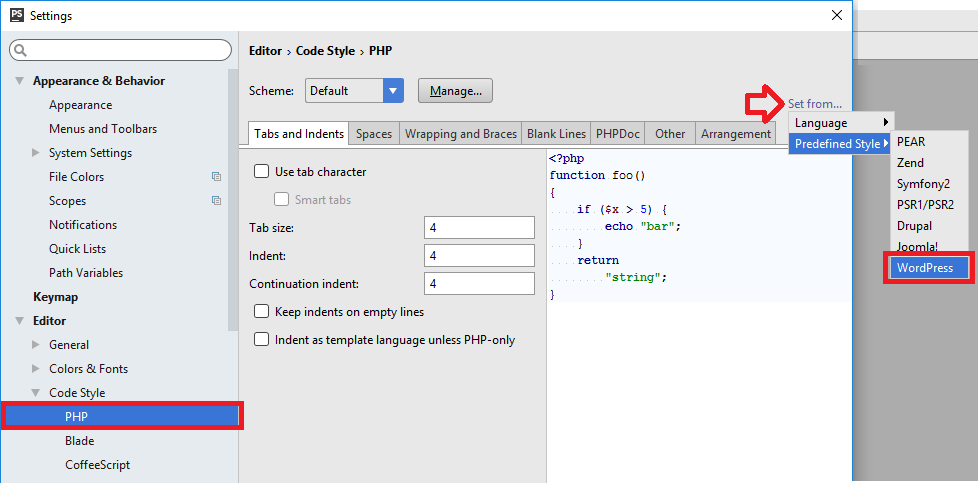Open the Arrangement tab

click(x=736, y=134)
